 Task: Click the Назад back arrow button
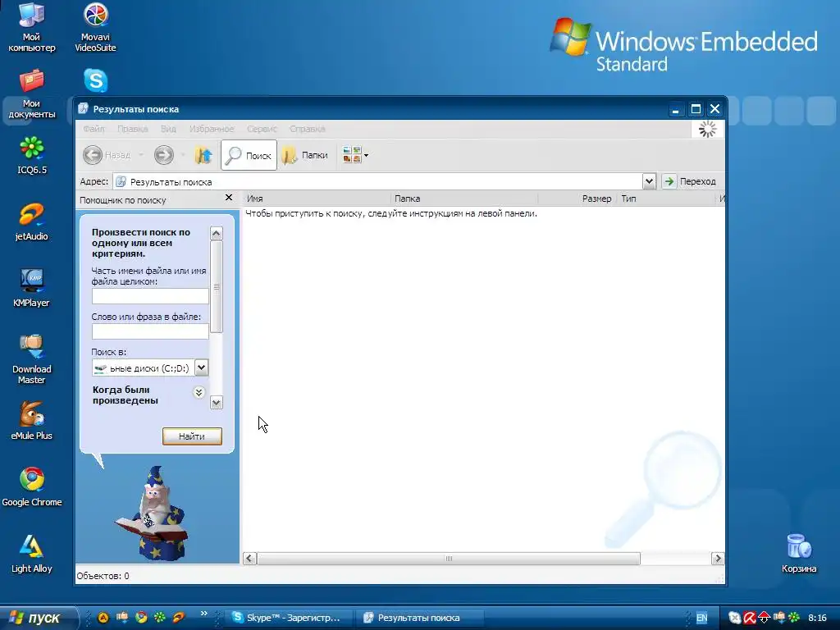pos(107,155)
